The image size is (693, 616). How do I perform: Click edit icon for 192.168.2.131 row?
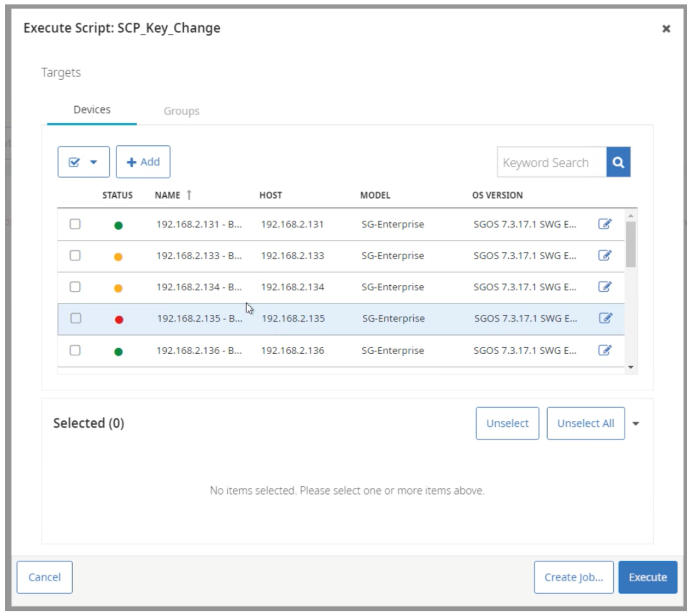tap(604, 224)
